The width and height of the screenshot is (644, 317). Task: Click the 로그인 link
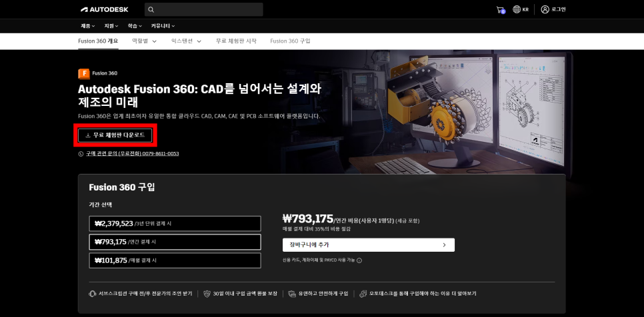pyautogui.click(x=559, y=9)
